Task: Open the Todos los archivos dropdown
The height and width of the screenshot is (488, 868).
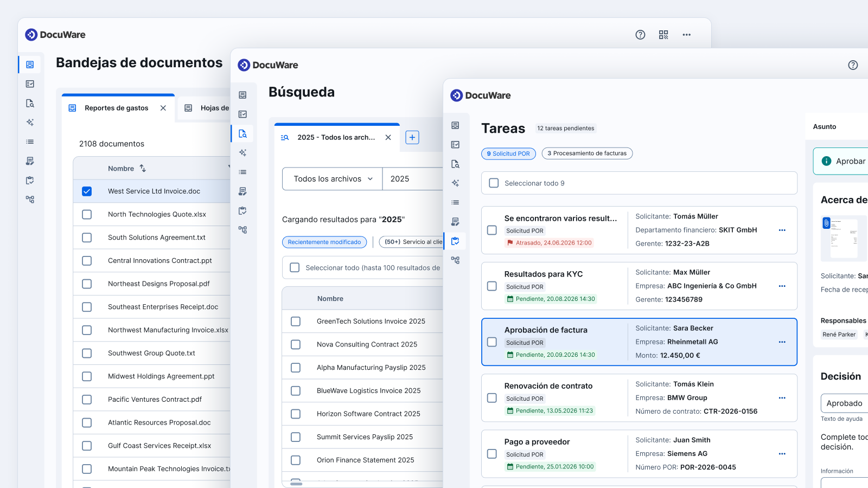Action: (333, 179)
